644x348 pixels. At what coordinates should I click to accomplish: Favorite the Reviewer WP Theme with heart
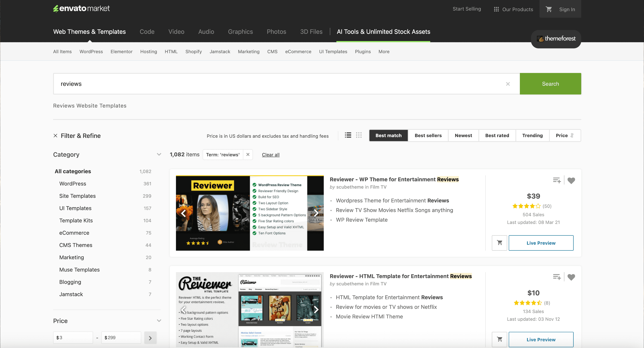(571, 180)
